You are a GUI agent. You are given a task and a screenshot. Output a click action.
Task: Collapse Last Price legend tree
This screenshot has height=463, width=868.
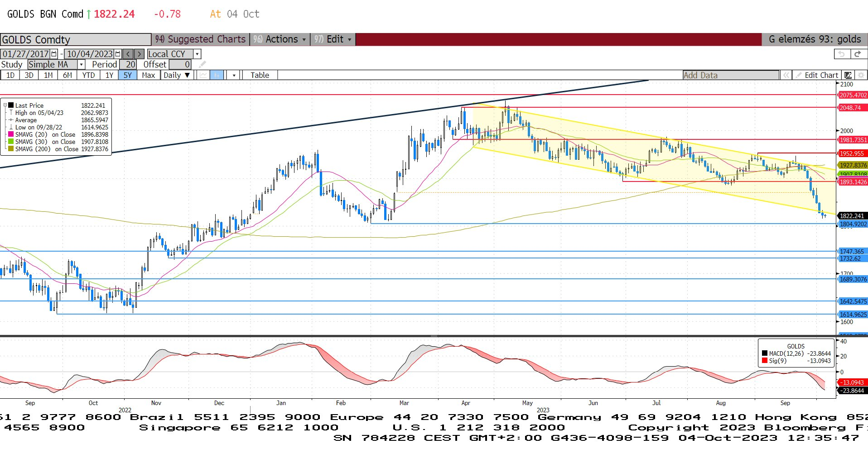click(5, 105)
